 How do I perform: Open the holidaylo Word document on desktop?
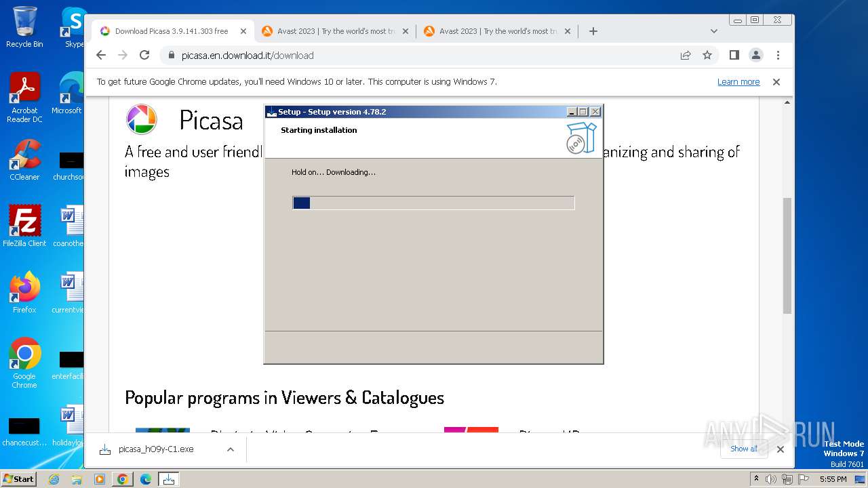coord(68,426)
